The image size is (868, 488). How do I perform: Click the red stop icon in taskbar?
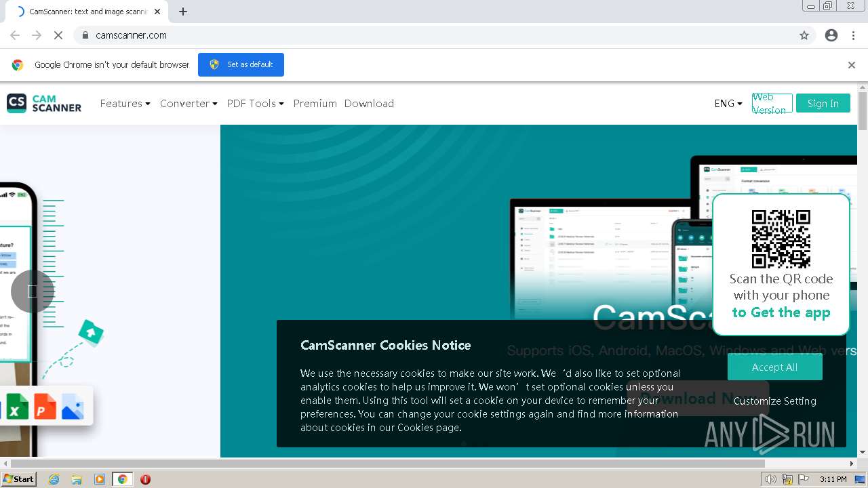[x=145, y=479]
